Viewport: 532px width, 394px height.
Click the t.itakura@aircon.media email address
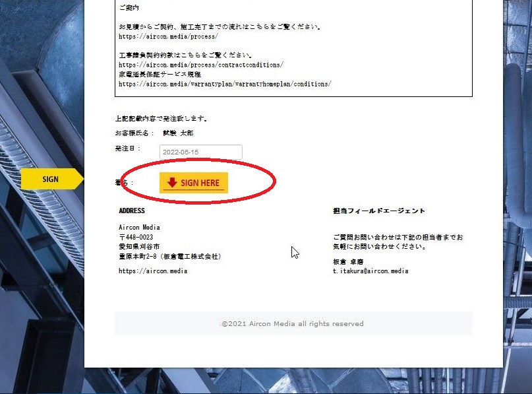point(370,271)
